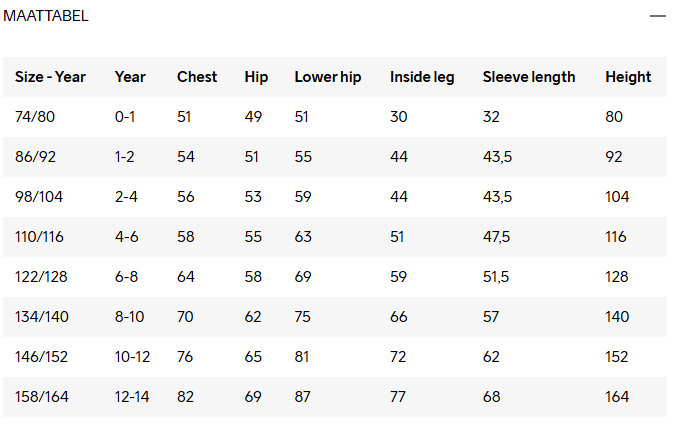
Task: Click the 146/152 size cell
Action: 42,357
